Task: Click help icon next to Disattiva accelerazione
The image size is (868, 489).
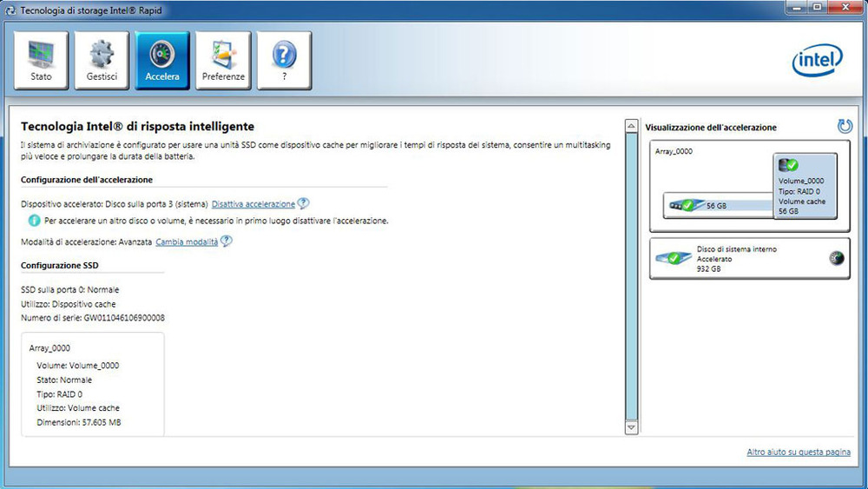Action: click(x=303, y=203)
